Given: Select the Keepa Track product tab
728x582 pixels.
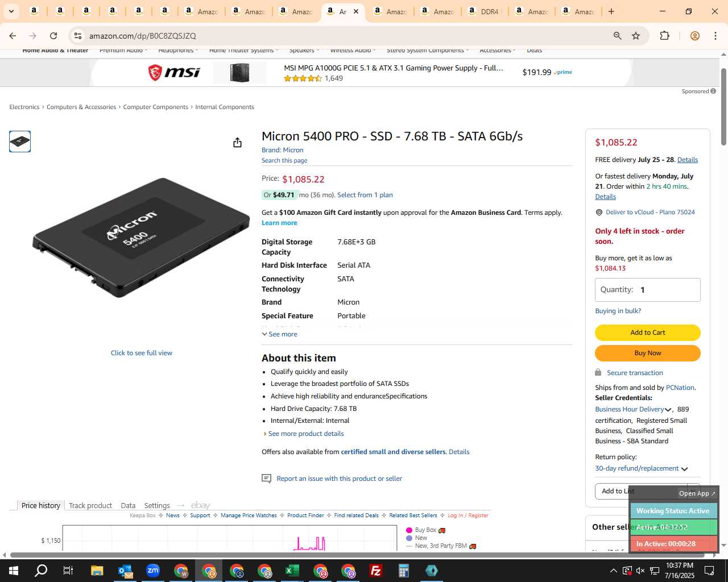Looking at the screenshot, I should pyautogui.click(x=90, y=505).
